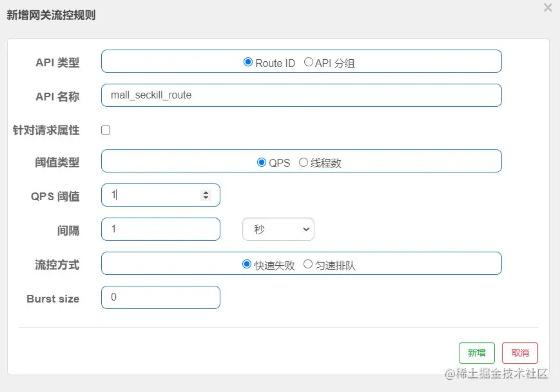Click the API 类型 label text
Image resolution: width=560 pixels, height=392 pixels.
coord(57,62)
